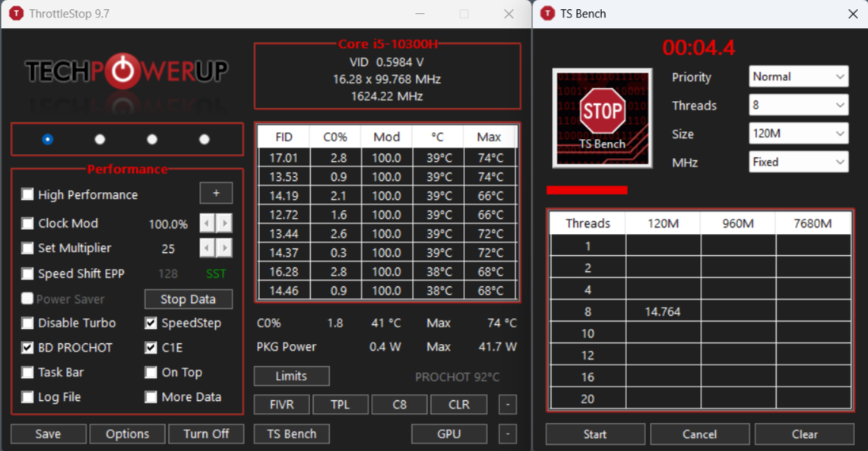This screenshot has width=868, height=451.
Task: Clear the TS Bench results
Action: [x=804, y=434]
